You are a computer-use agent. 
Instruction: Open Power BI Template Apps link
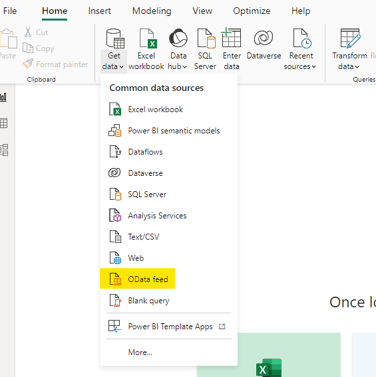click(x=169, y=326)
